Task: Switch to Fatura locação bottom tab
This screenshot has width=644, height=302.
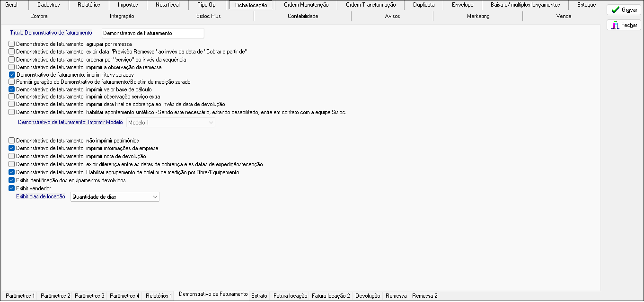Action: [291, 296]
